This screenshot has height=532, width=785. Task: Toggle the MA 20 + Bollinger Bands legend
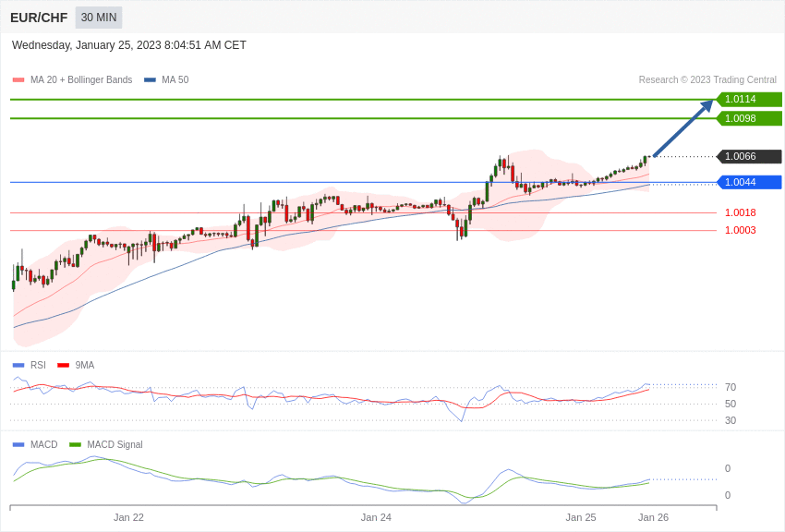(80, 80)
